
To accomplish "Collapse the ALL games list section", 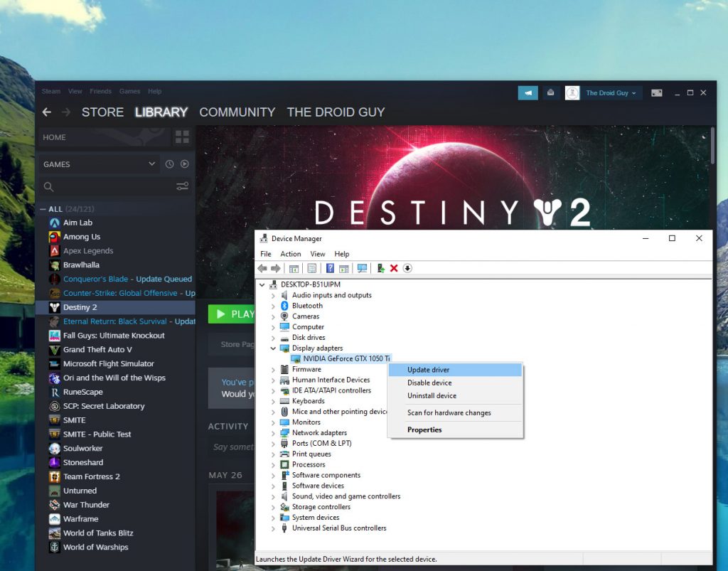I will [43, 209].
